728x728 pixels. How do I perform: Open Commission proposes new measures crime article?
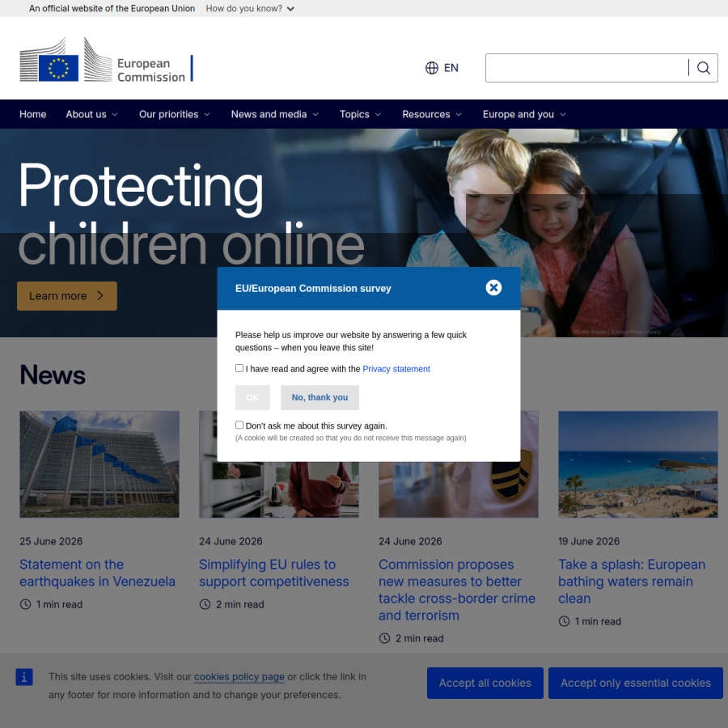pos(457,590)
